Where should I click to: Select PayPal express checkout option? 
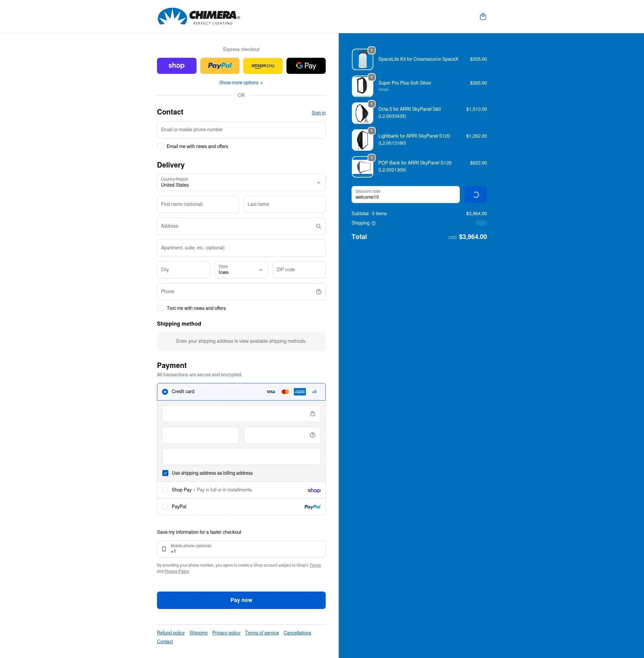(219, 65)
